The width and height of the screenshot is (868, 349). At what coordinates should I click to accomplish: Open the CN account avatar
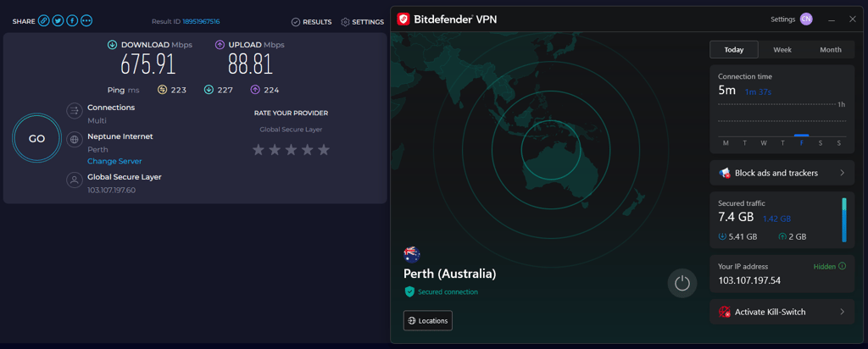(x=807, y=19)
